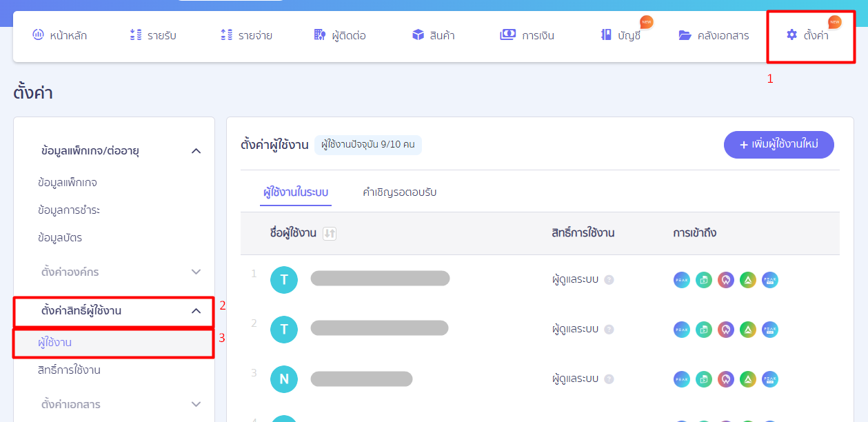Image resolution: width=868 pixels, height=422 pixels.
Task: Collapse the ตั้งค่าสิทธิ์ผู้ใช้งาน section
Action: coord(196,311)
